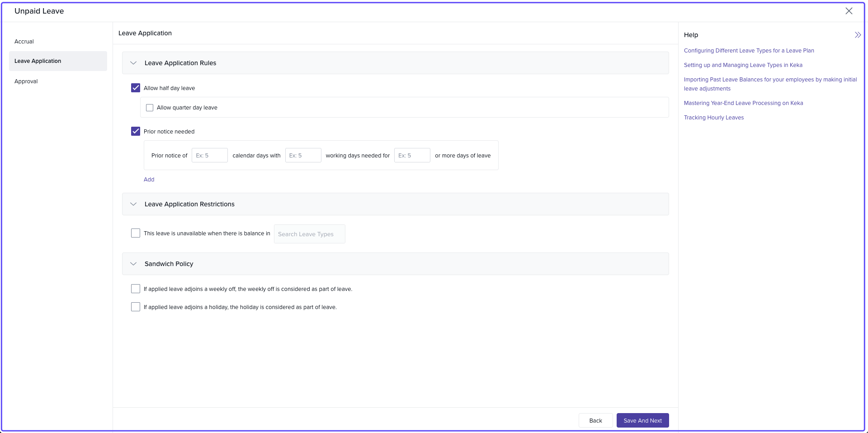Collapse the Leave Application Restrictions section
Image resolution: width=868 pixels, height=433 pixels.
[x=133, y=204]
